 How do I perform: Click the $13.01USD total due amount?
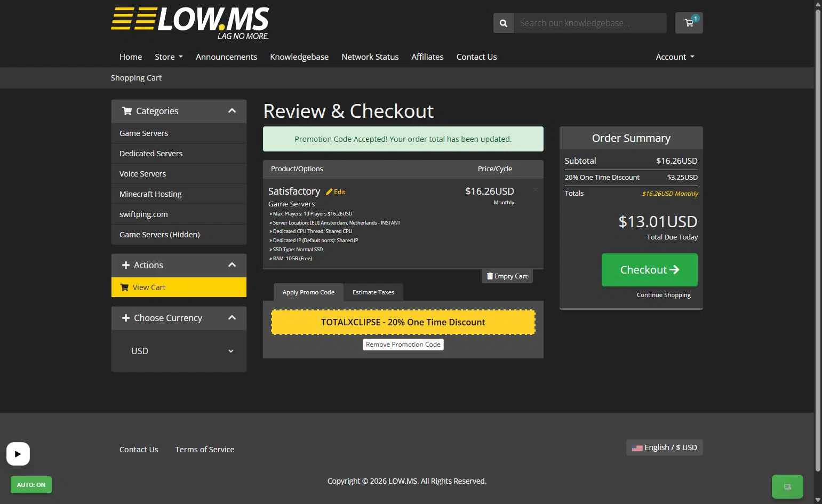pyautogui.click(x=658, y=221)
